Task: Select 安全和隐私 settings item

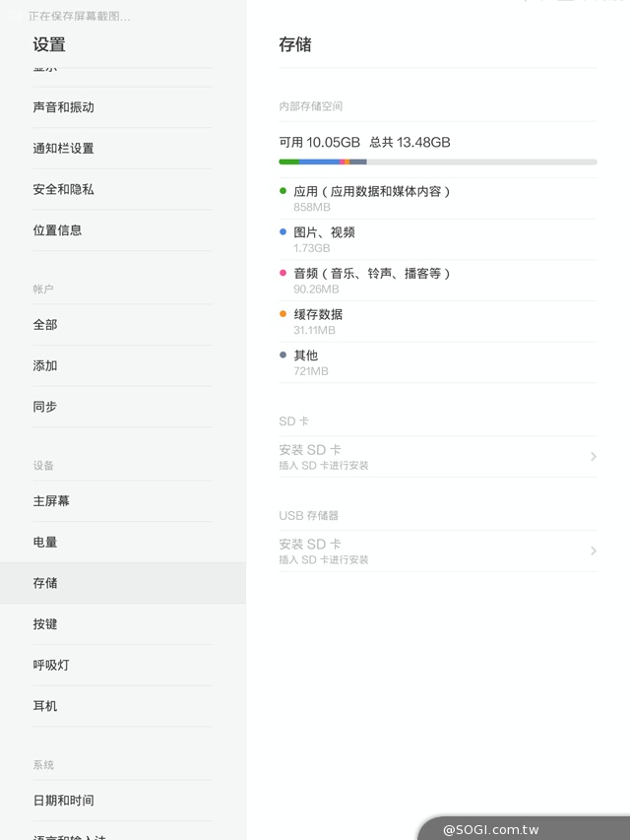Action: pos(63,189)
